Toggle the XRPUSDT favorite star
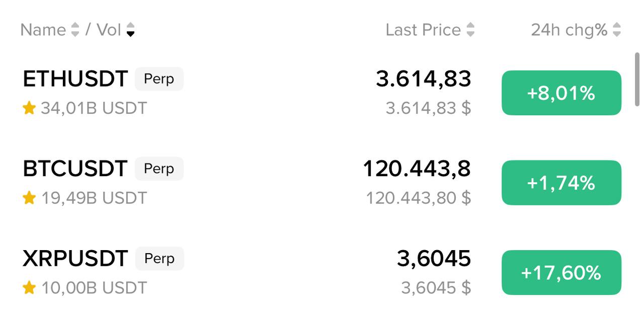The width and height of the screenshot is (644, 312). pos(29,288)
